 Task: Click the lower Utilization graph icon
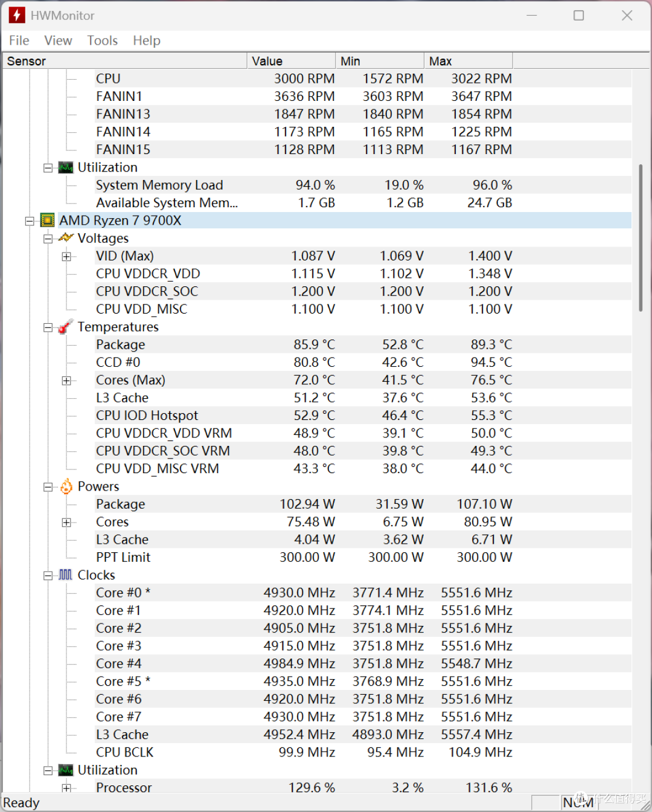pyautogui.click(x=66, y=770)
